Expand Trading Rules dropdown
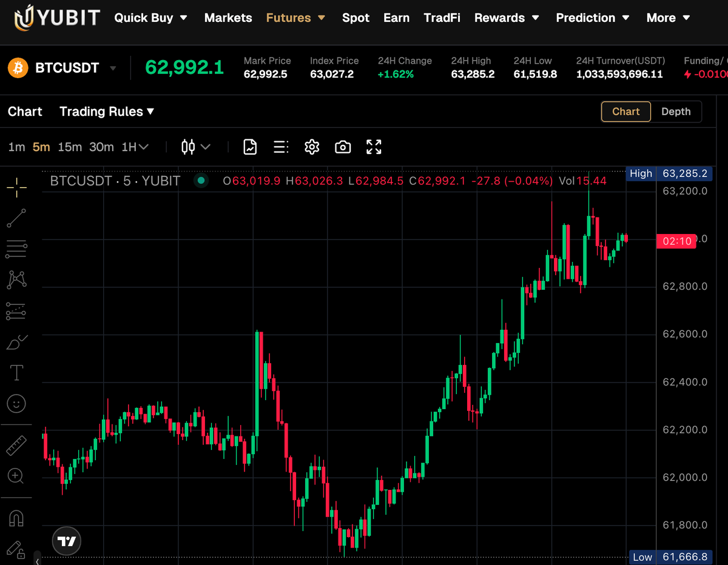Image resolution: width=728 pixels, height=565 pixels. (107, 112)
